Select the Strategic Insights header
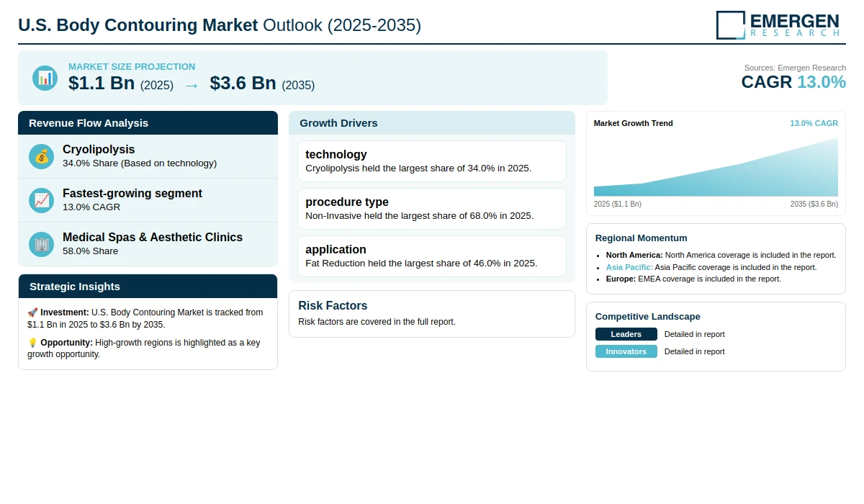 click(148, 286)
